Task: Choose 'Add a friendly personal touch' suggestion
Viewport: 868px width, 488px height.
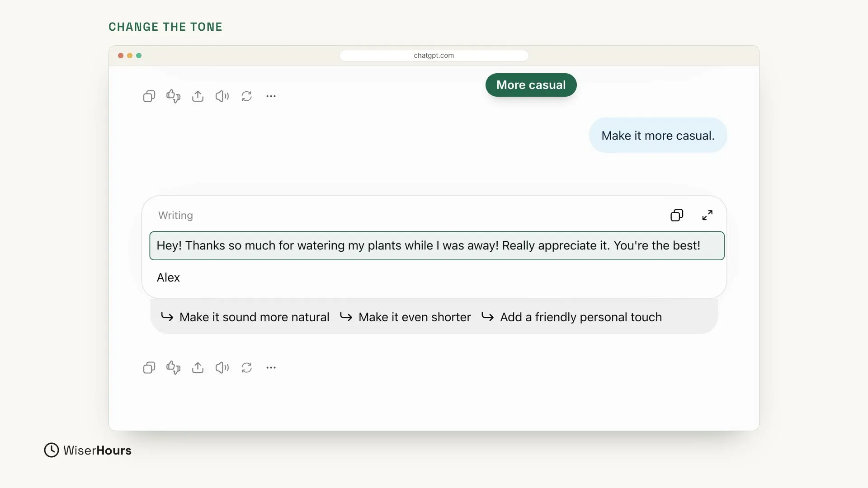Action: [572, 317]
